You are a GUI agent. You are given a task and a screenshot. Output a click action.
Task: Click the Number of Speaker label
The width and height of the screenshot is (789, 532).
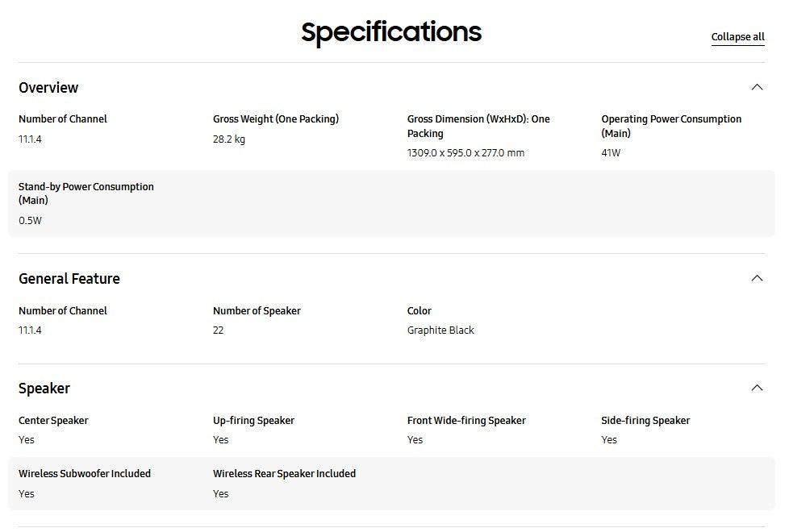[257, 311]
